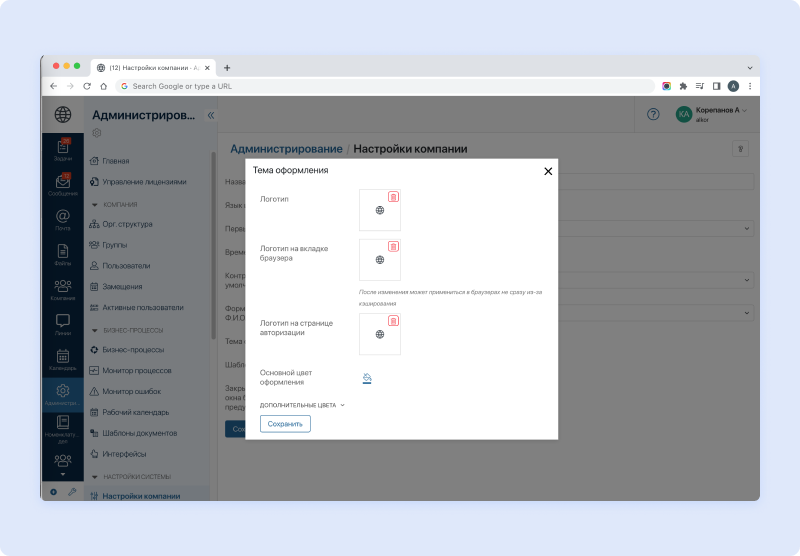Open the Календарь sidebar icon

[63, 359]
